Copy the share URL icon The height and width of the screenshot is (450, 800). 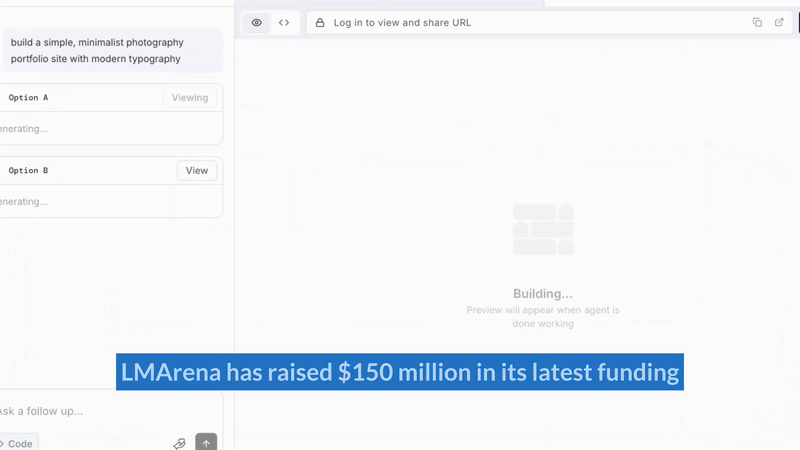point(757,22)
